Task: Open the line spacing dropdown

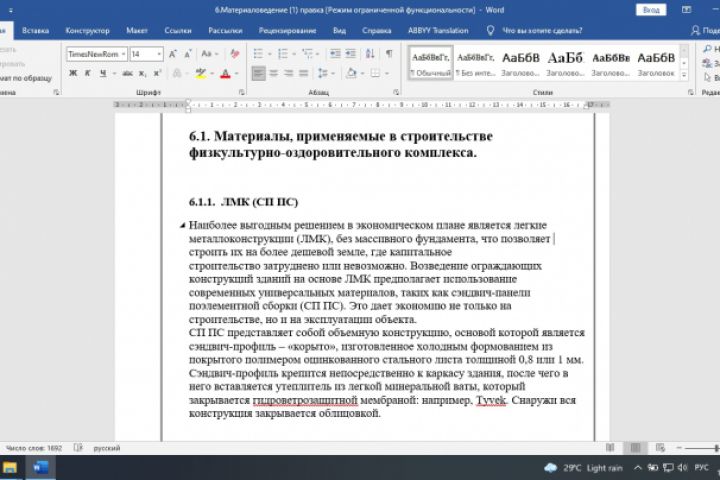Action: coord(326,73)
